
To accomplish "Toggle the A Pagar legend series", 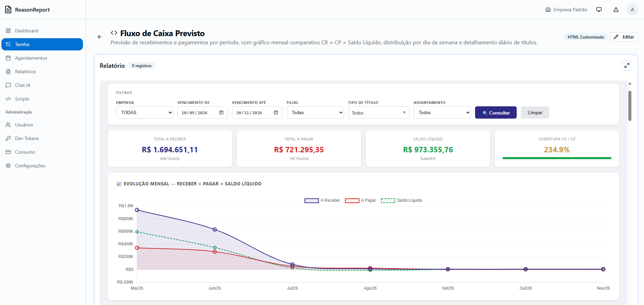I will tap(360, 200).
